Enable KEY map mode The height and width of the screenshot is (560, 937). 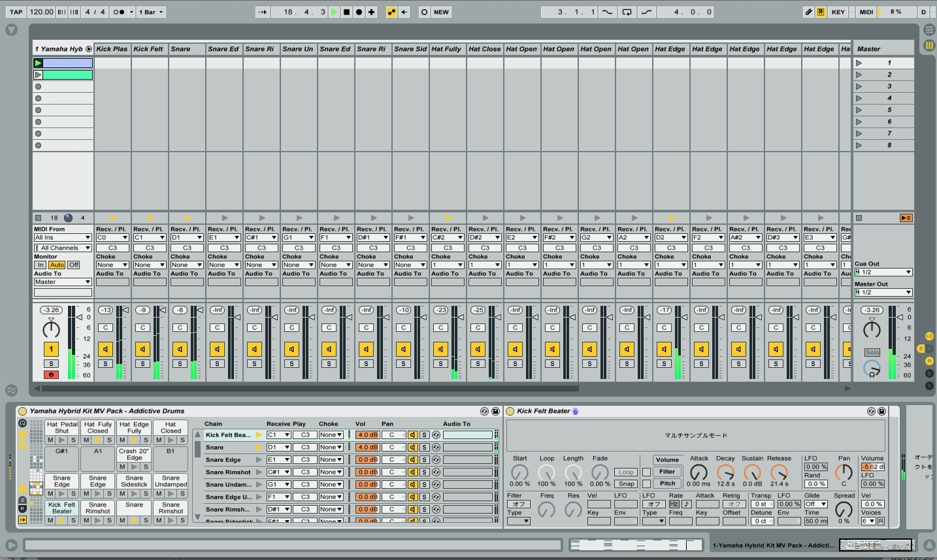(x=838, y=12)
